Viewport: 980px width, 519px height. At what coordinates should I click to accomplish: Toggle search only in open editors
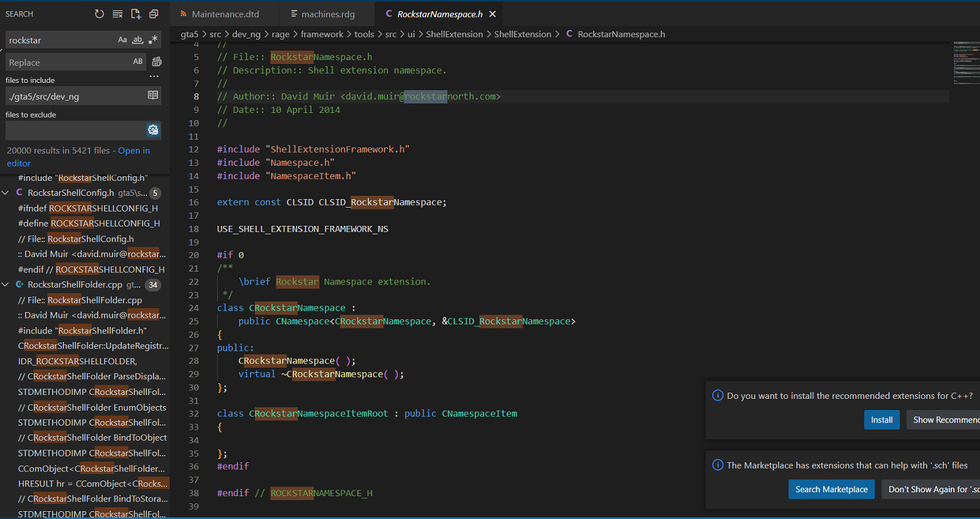tap(153, 95)
